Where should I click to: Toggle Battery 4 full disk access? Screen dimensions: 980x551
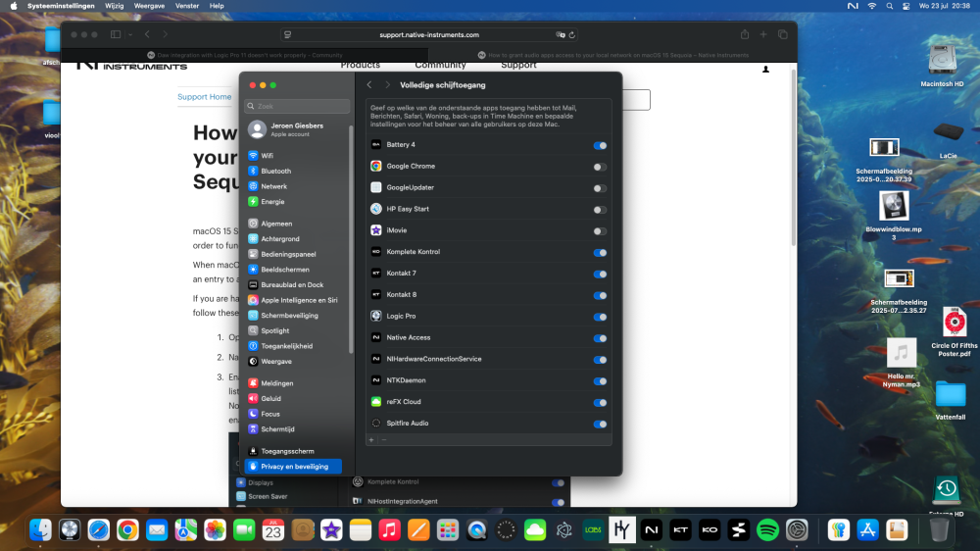coord(600,145)
